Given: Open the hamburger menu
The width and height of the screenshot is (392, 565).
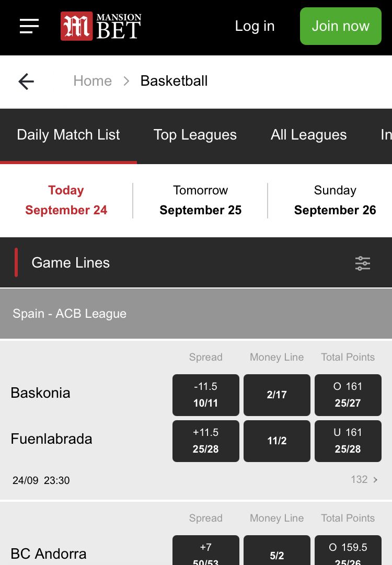Looking at the screenshot, I should [29, 26].
